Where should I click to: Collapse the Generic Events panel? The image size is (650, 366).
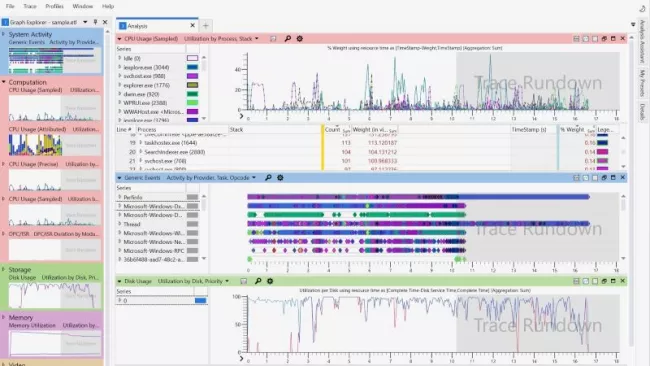(x=119, y=178)
